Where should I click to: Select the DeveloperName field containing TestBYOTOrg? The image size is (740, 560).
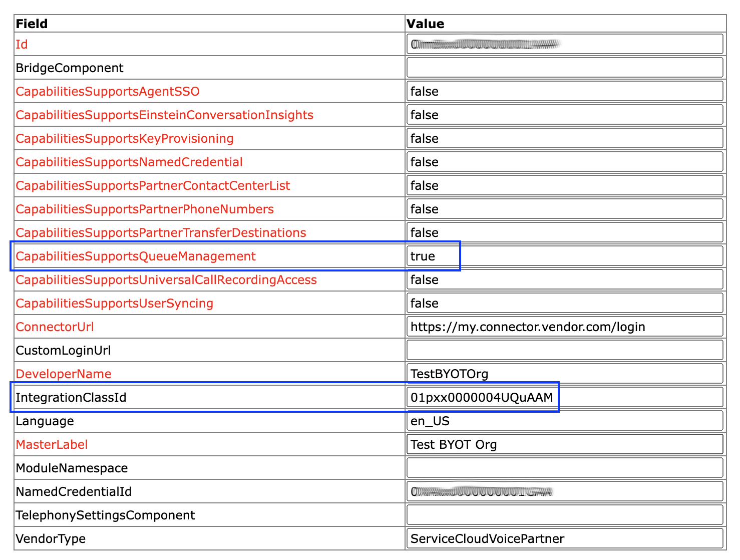click(x=564, y=374)
